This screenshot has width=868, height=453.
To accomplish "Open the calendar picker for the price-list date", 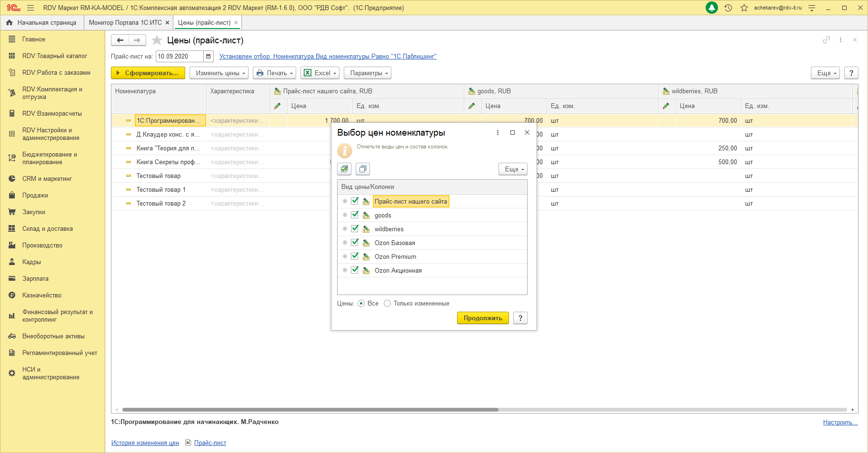I will point(208,57).
